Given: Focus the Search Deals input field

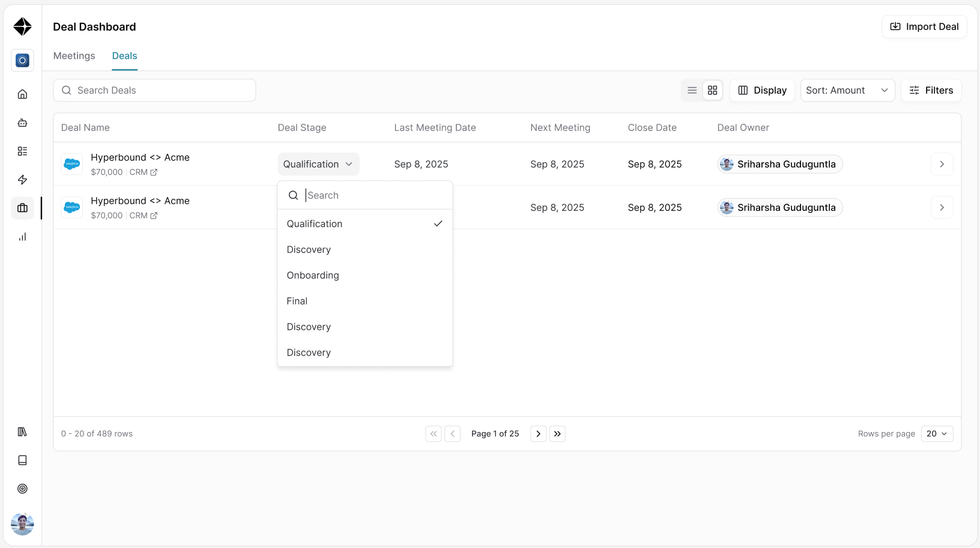Looking at the screenshot, I should click(x=154, y=90).
